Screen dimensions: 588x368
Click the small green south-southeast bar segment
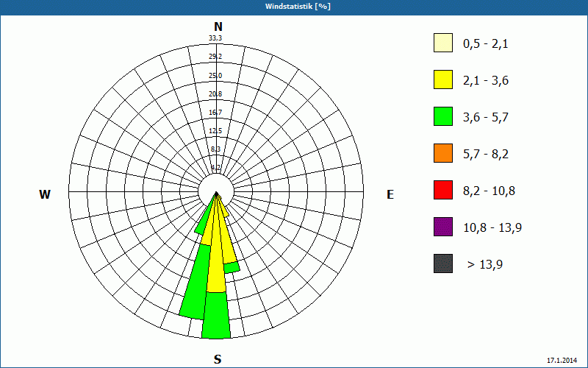[x=232, y=268]
